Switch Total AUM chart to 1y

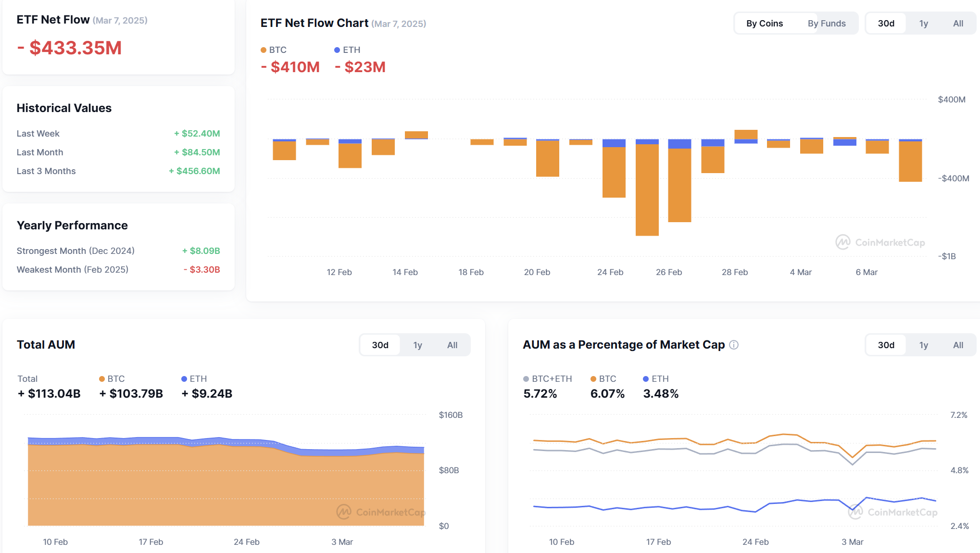(x=417, y=345)
